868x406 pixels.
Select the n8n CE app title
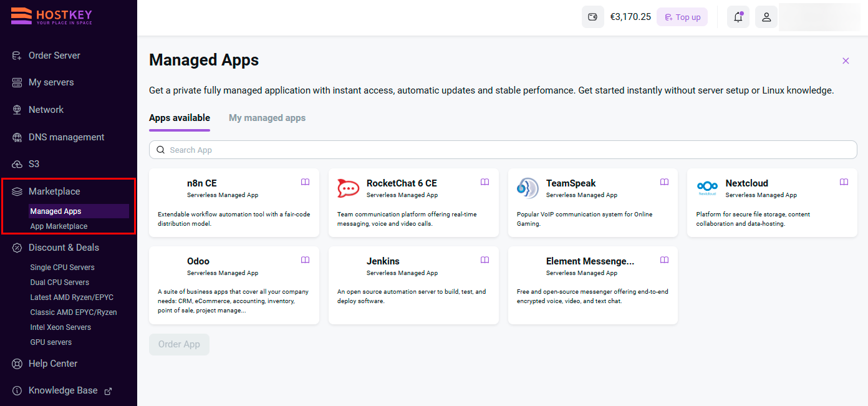[x=202, y=183]
